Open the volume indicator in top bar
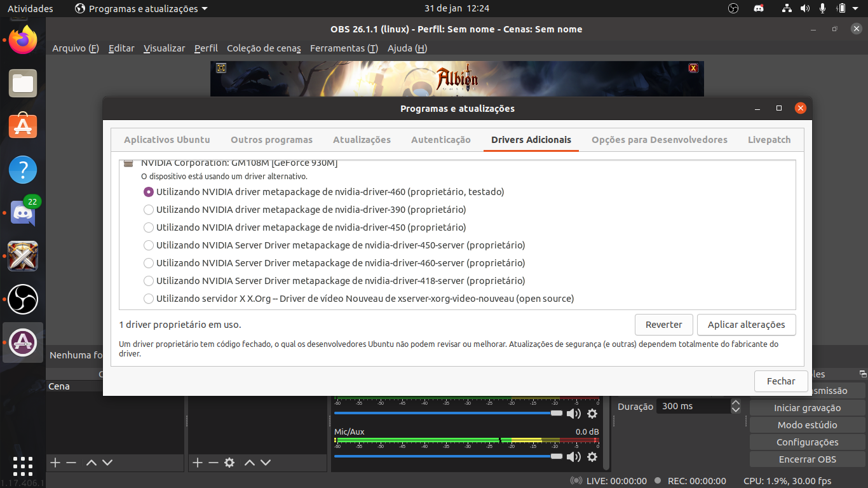Viewport: 868px width, 488px height. coord(805,8)
